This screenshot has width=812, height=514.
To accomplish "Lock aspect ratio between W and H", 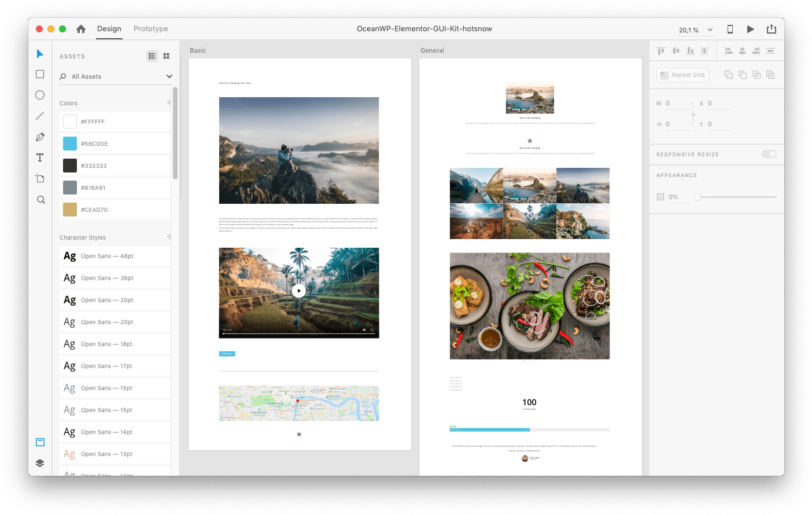I will [x=692, y=113].
